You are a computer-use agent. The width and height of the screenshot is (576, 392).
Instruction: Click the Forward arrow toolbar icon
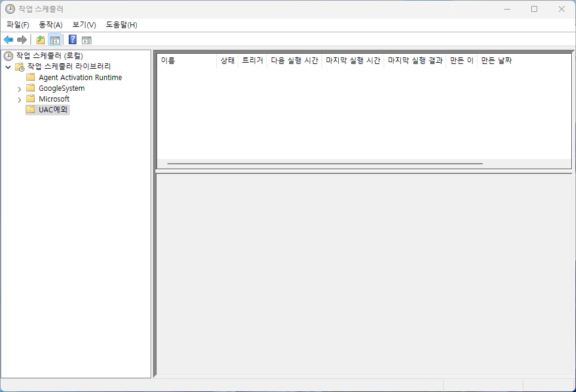22,39
